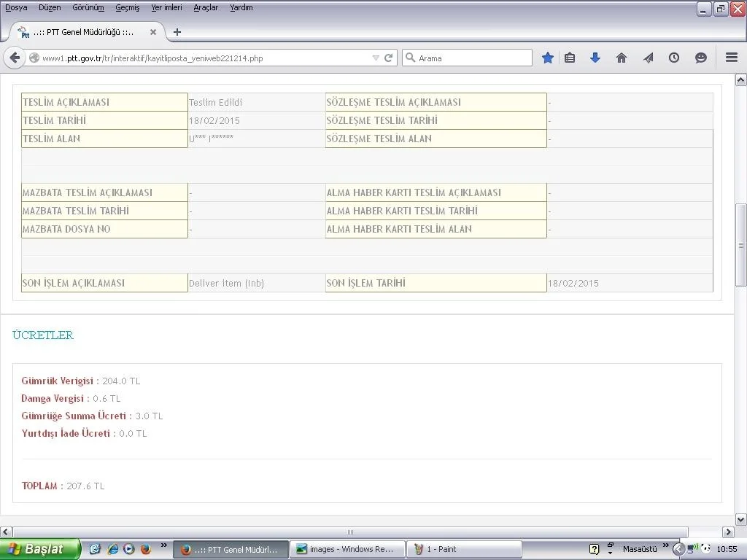Open the Dosya menu
This screenshot has height=560, width=747.
coord(16,7)
